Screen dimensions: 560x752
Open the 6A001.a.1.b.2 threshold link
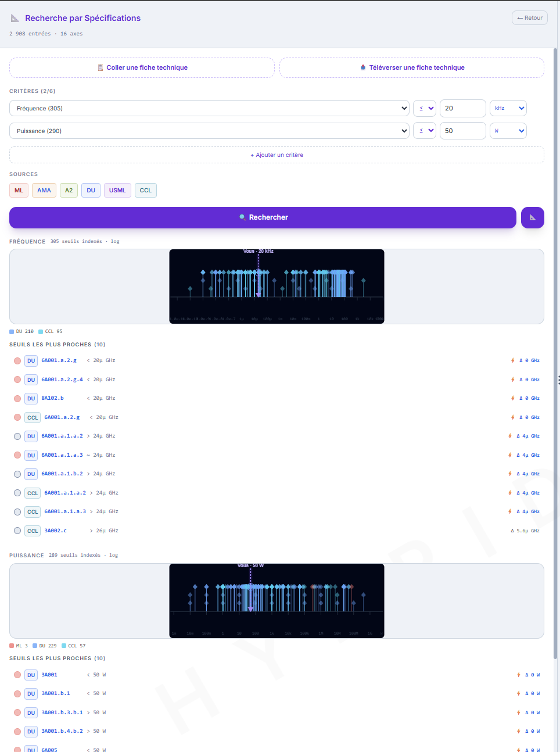point(62,474)
